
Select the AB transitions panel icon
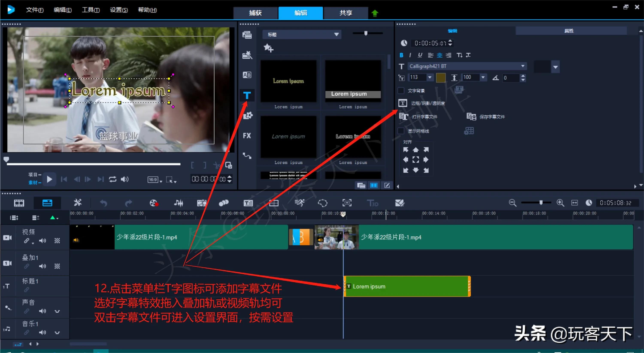247,75
